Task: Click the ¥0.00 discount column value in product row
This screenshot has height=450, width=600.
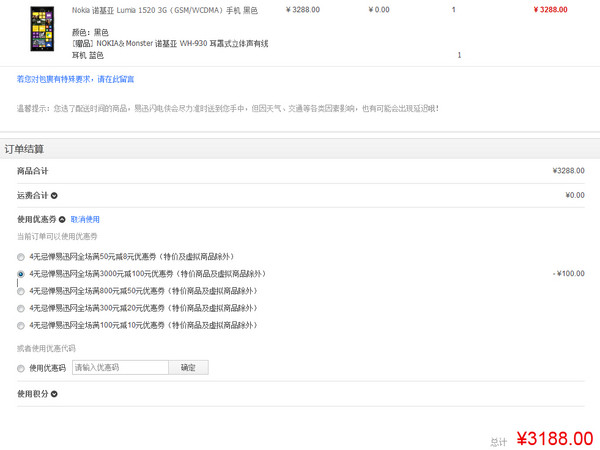Action: (x=379, y=10)
